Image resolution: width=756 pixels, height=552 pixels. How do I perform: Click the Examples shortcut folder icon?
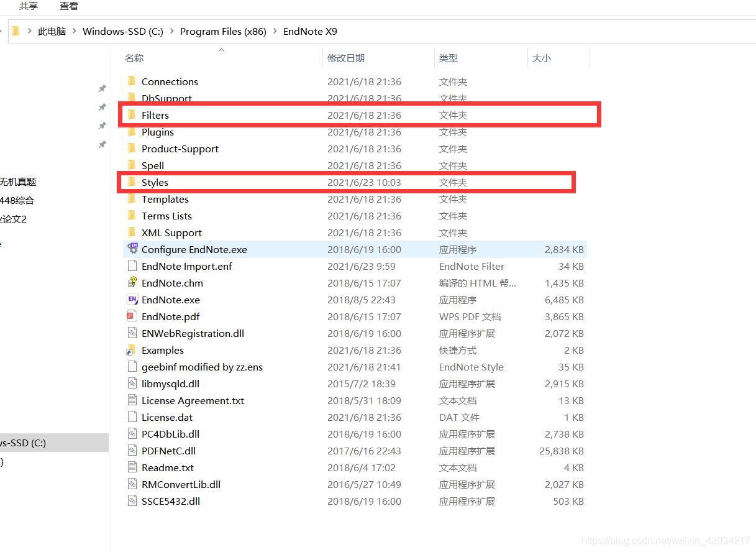click(132, 350)
